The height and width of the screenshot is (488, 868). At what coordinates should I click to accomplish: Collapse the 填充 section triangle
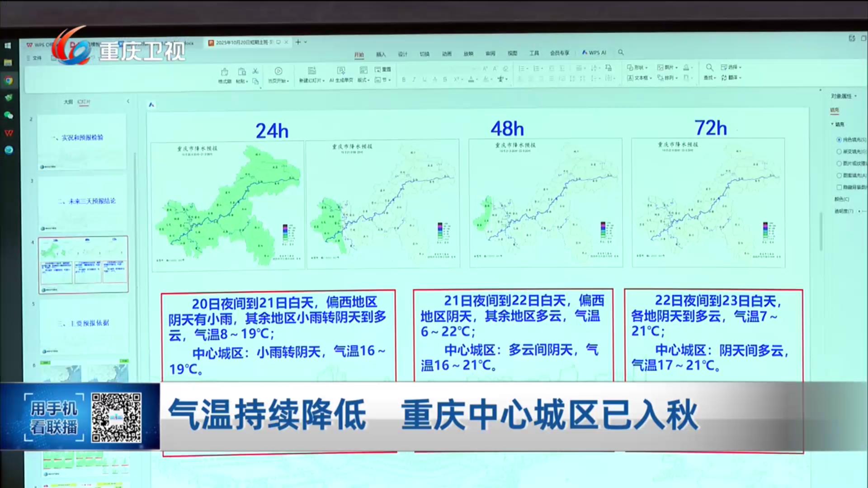[x=832, y=124]
